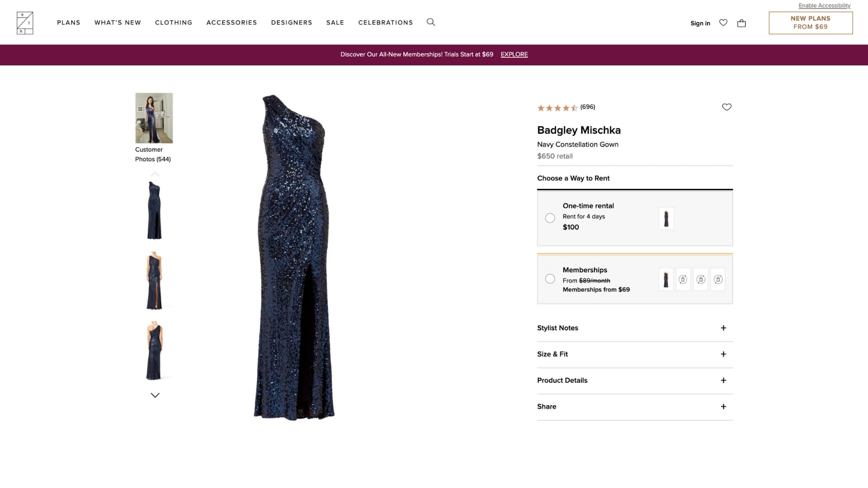Click the CLOTHING menu item
The width and height of the screenshot is (868, 488).
point(174,23)
